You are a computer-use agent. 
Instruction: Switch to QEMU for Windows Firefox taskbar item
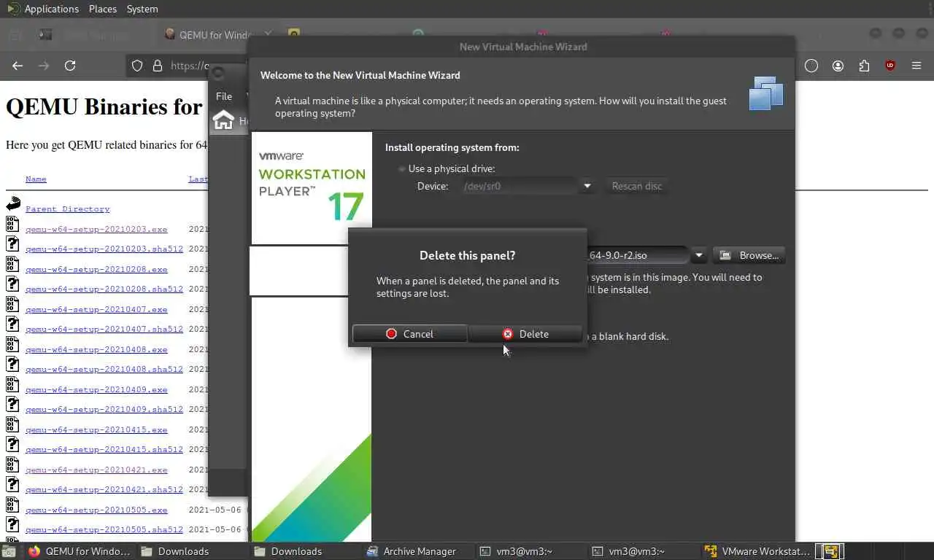coord(80,551)
